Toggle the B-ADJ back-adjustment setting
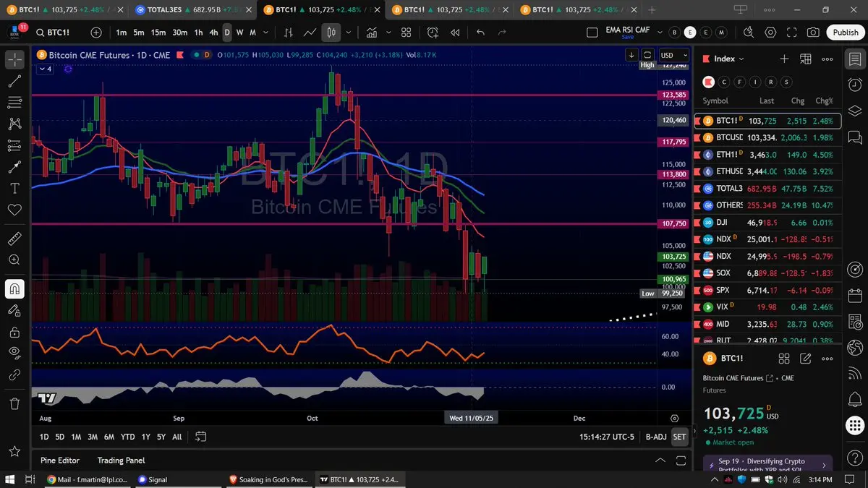This screenshot has height=488, width=868. tap(655, 437)
